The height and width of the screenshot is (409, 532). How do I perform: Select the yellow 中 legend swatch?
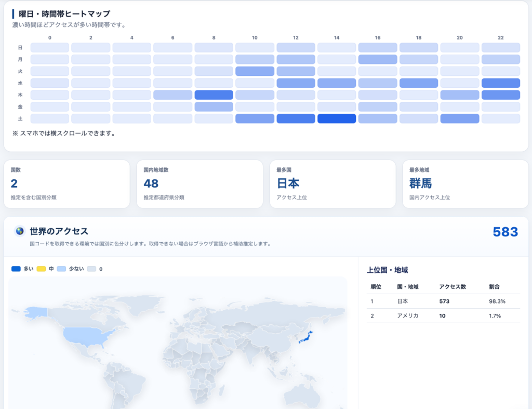pyautogui.click(x=41, y=269)
